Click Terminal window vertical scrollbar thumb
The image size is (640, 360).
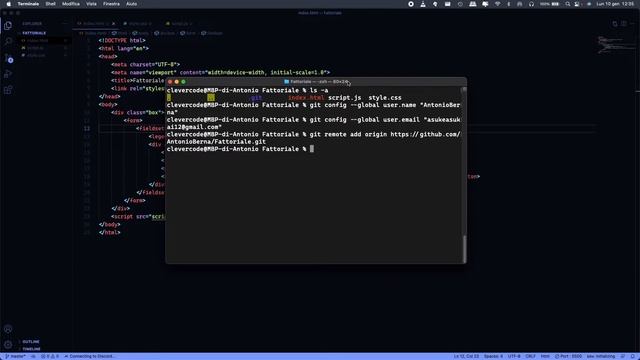(464, 249)
